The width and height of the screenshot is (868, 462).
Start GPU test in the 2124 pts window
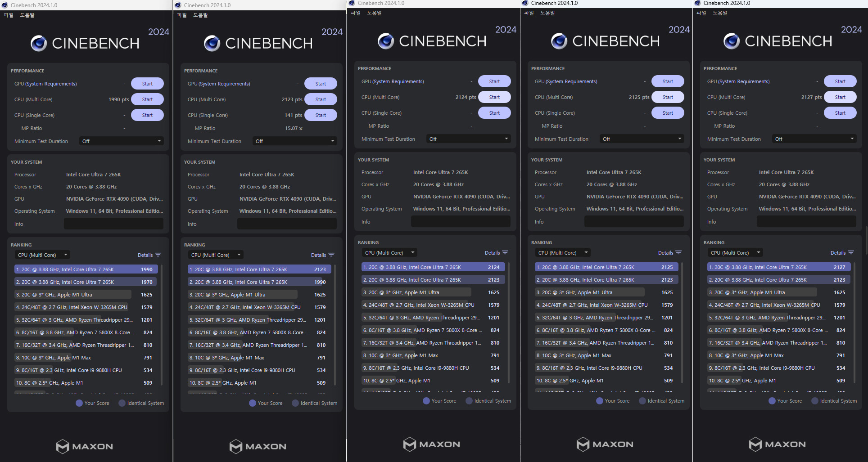tap(494, 81)
